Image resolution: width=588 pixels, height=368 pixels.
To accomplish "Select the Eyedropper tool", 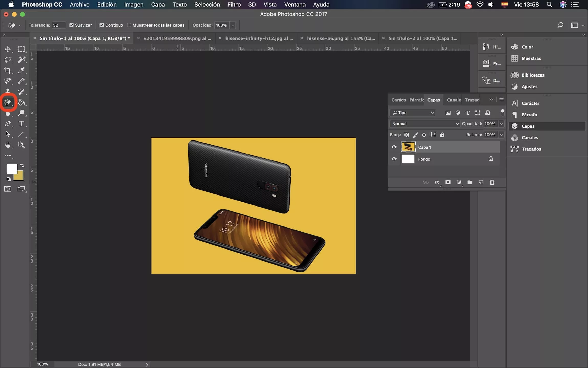I will [x=21, y=70].
